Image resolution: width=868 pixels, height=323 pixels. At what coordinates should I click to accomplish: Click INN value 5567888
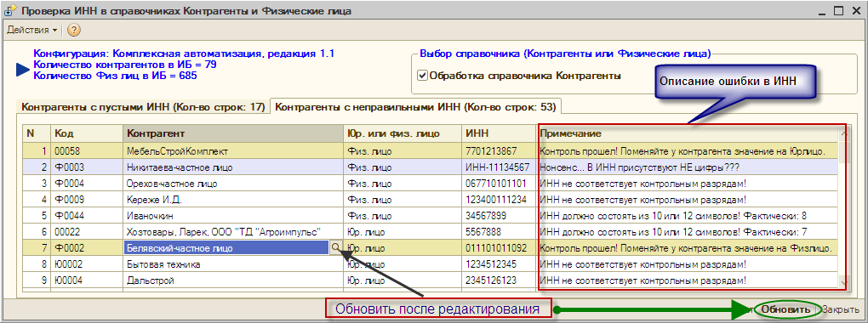499,232
